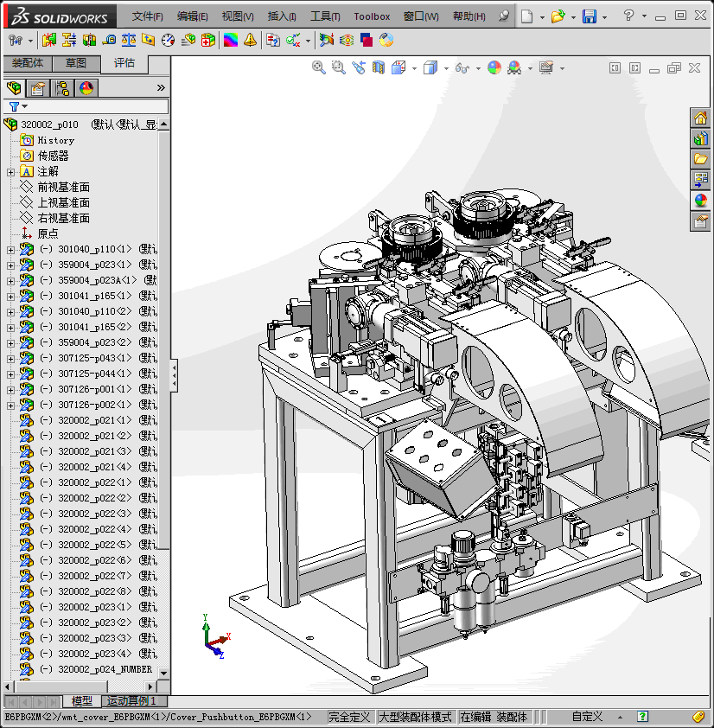Click the Save floppy disk icon
The image size is (714, 728).
click(x=590, y=16)
